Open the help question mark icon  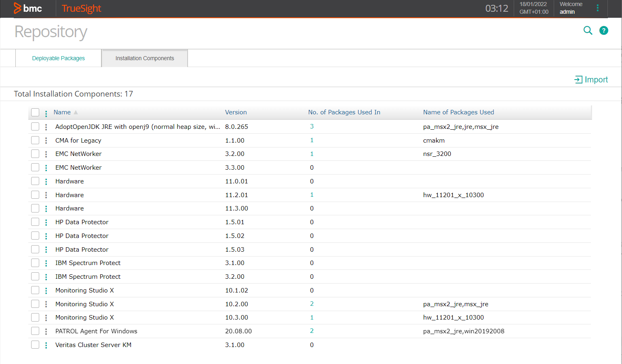603,30
